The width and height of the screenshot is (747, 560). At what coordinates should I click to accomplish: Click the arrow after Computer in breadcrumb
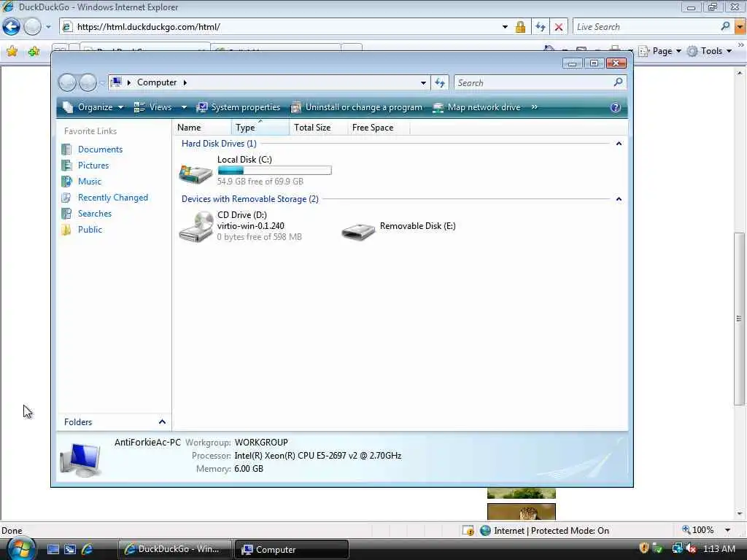[185, 82]
